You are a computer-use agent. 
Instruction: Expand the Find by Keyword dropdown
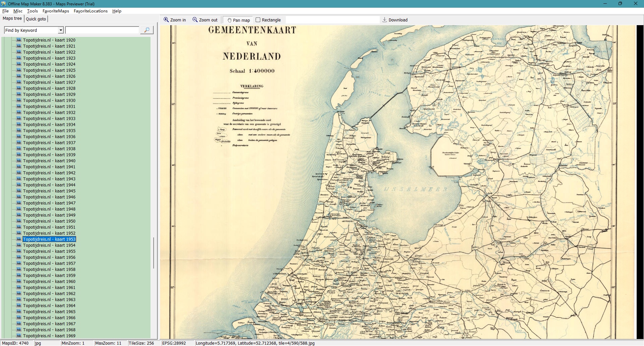tap(61, 30)
